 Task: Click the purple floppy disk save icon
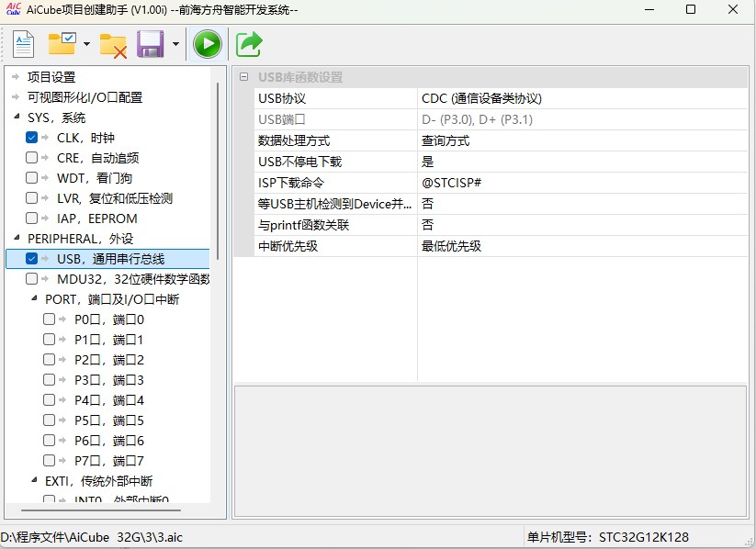coord(150,44)
